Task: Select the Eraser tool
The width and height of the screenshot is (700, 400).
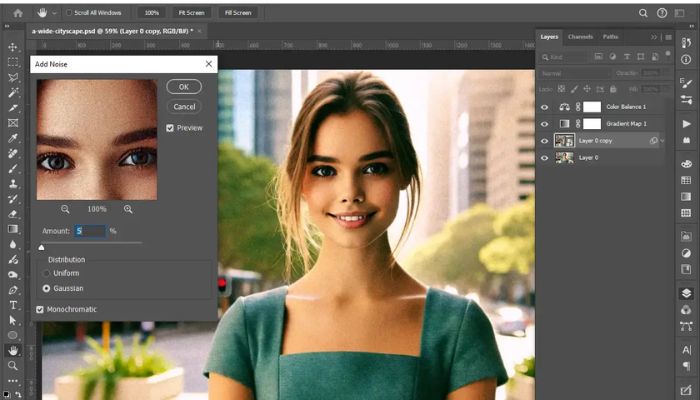Action: (13, 214)
